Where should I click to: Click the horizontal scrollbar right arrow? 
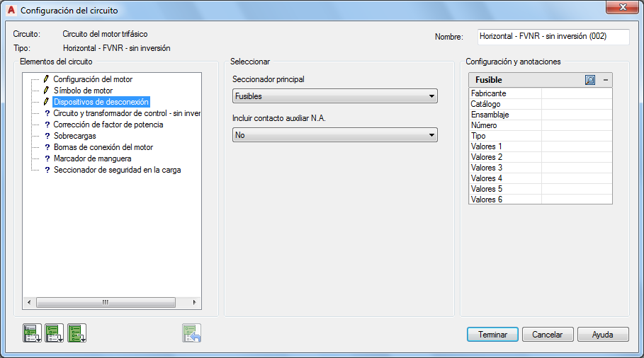pos(194,302)
